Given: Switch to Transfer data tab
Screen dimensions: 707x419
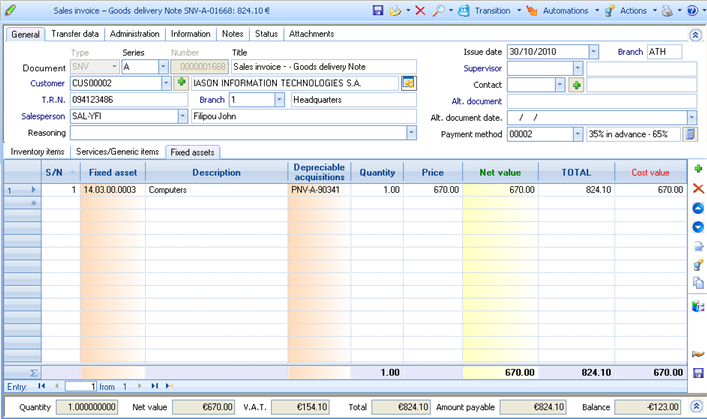Looking at the screenshot, I should (x=75, y=34).
